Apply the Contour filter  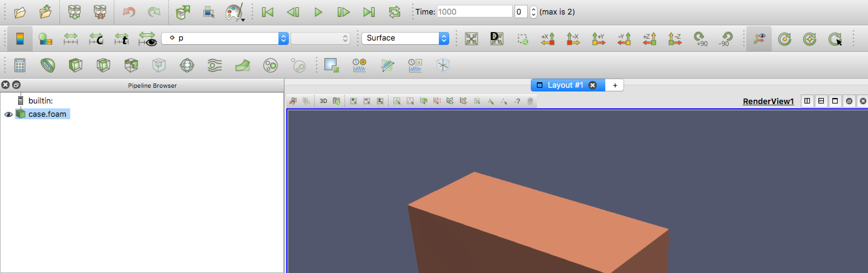click(x=48, y=65)
